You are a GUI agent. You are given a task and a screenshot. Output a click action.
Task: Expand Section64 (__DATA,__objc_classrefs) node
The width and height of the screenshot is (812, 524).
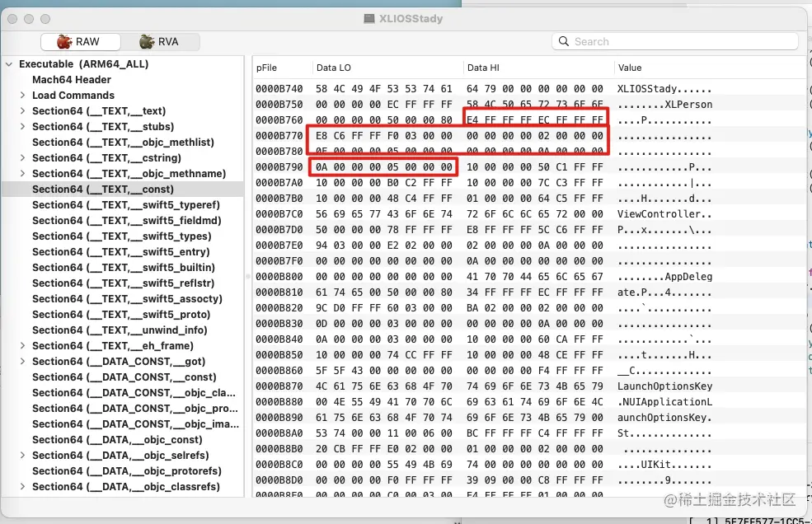[x=22, y=487]
